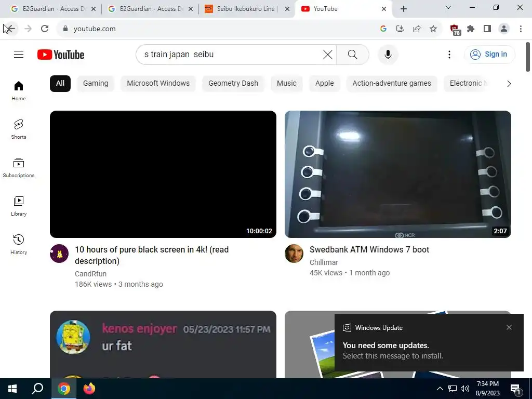Show hidden system tray icons

coord(440,389)
